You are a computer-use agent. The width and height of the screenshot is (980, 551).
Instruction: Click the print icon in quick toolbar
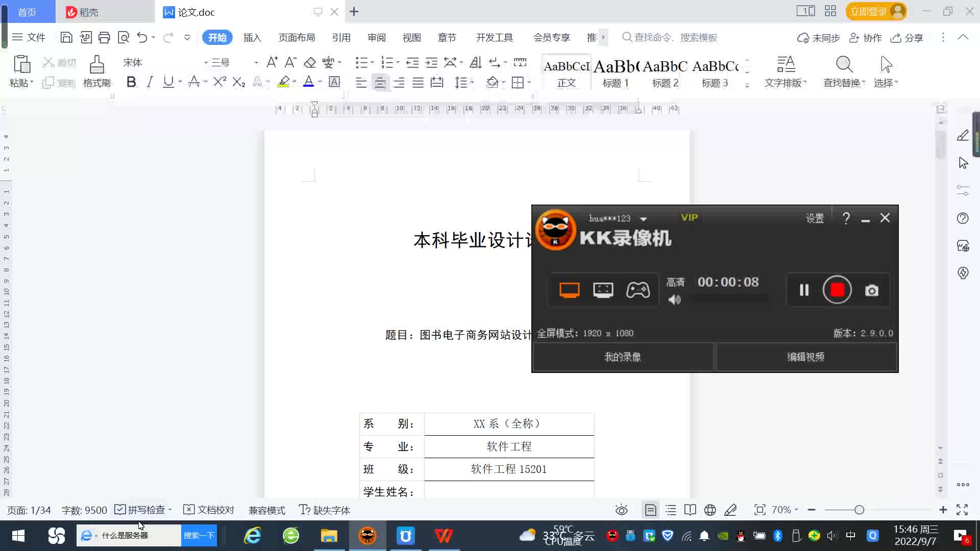coord(104,37)
